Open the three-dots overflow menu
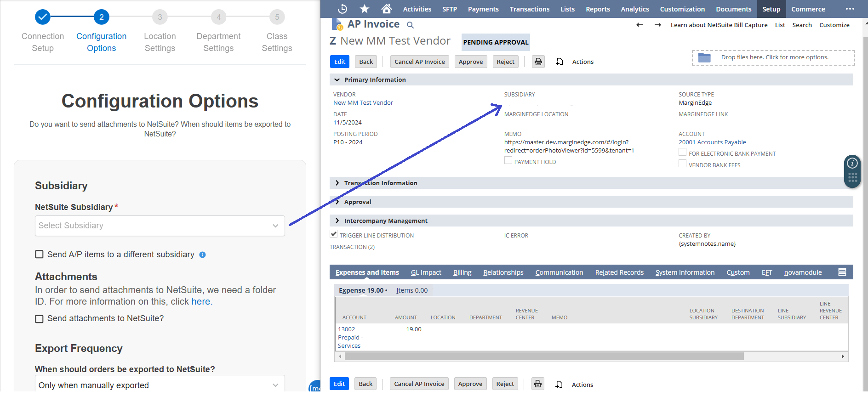868x419 pixels. click(x=850, y=9)
